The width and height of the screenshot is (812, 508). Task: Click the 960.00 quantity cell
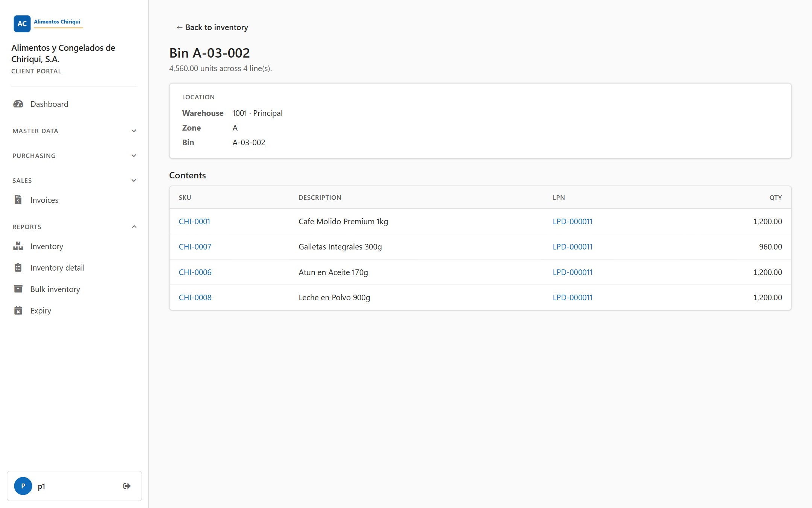tap(770, 247)
